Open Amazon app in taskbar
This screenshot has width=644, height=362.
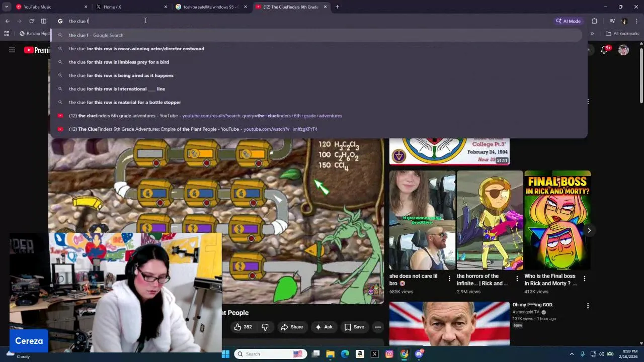coord(360,354)
